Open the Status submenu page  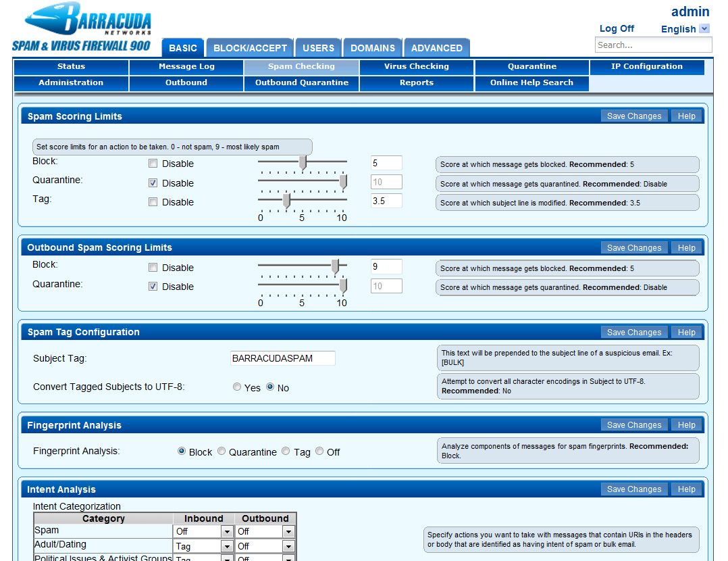71,66
